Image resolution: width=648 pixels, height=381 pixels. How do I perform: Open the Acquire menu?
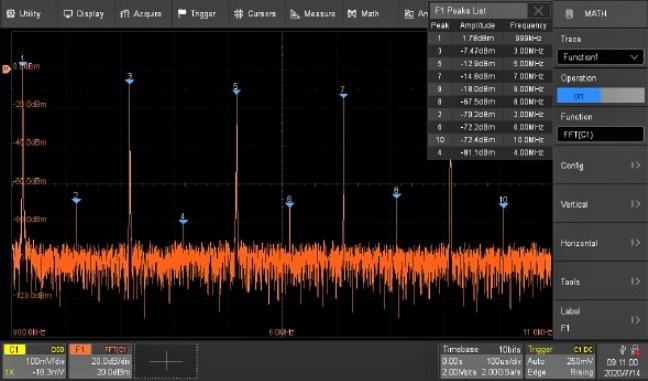[x=141, y=14]
